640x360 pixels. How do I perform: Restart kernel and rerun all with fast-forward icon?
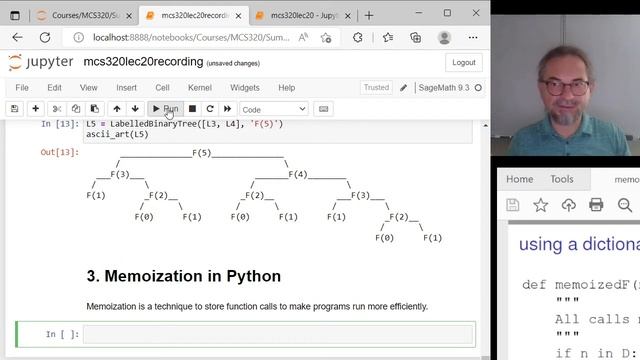click(227, 109)
